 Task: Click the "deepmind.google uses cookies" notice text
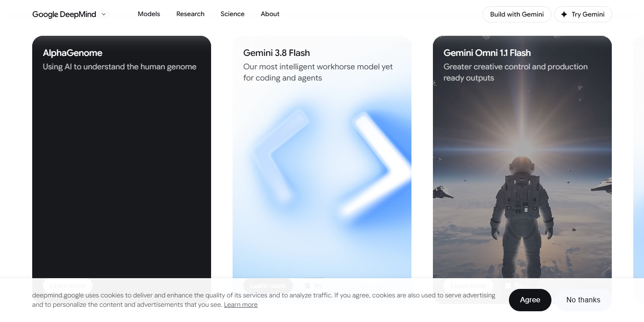click(263, 300)
